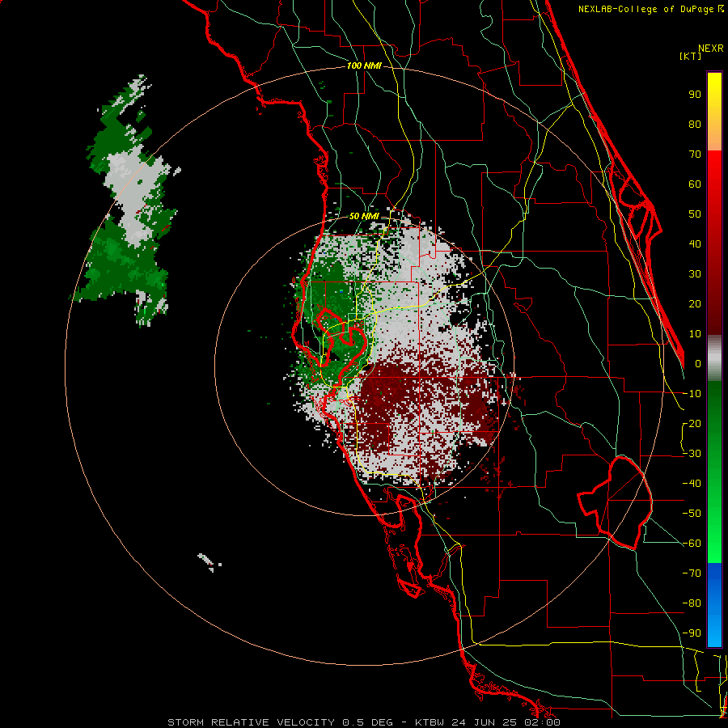This screenshot has width=728, height=728.
Task: Click the -70 knot value on the scale
Action: (692, 574)
